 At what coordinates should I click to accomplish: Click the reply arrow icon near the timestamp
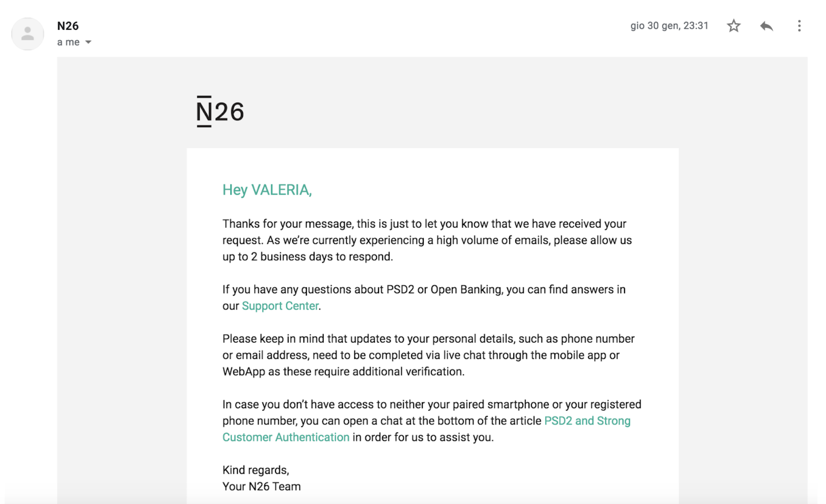(766, 26)
